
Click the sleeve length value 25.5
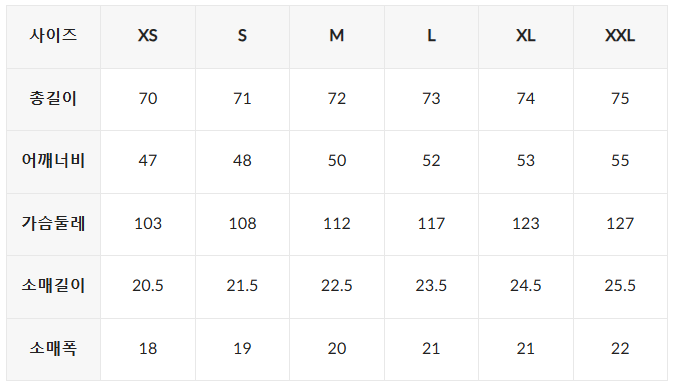620,286
